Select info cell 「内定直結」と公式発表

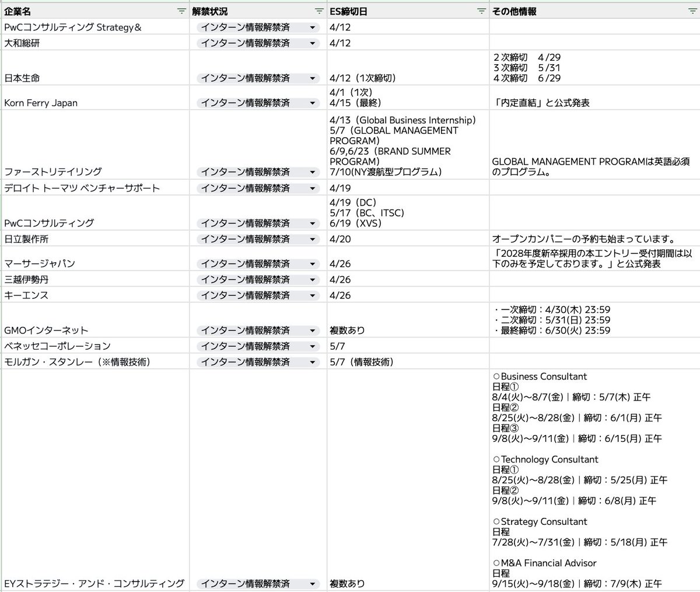[x=594, y=98]
